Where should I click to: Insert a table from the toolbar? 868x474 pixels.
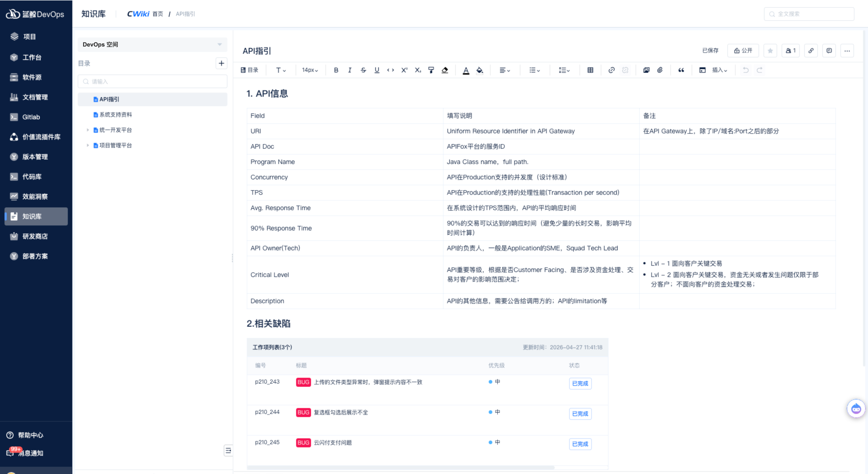590,70
